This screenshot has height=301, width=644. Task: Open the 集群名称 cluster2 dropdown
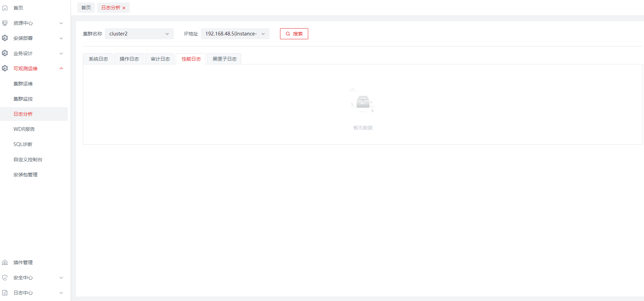click(x=139, y=34)
